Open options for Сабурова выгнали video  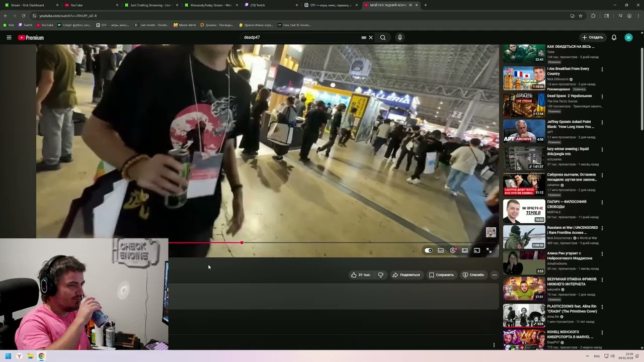(x=602, y=175)
